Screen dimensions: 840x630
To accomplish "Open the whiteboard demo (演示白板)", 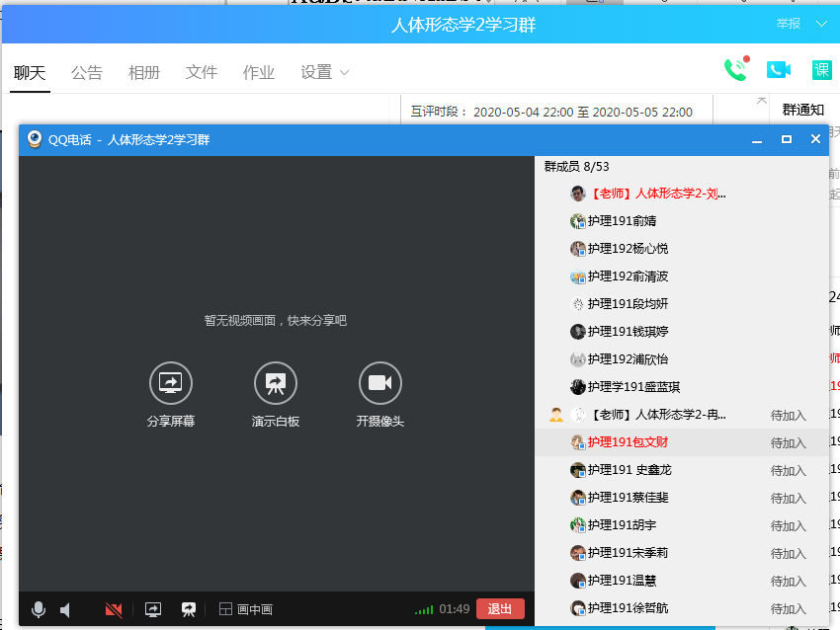I will click(x=276, y=382).
